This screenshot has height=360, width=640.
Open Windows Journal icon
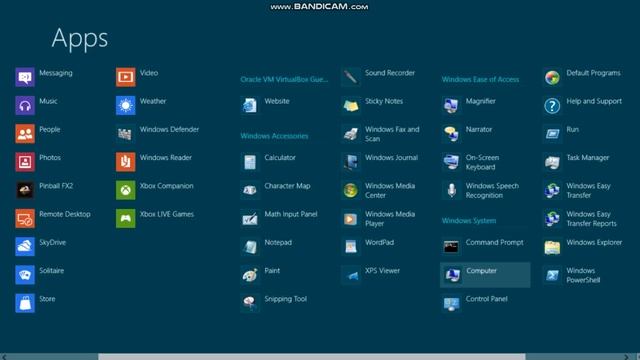click(x=351, y=162)
